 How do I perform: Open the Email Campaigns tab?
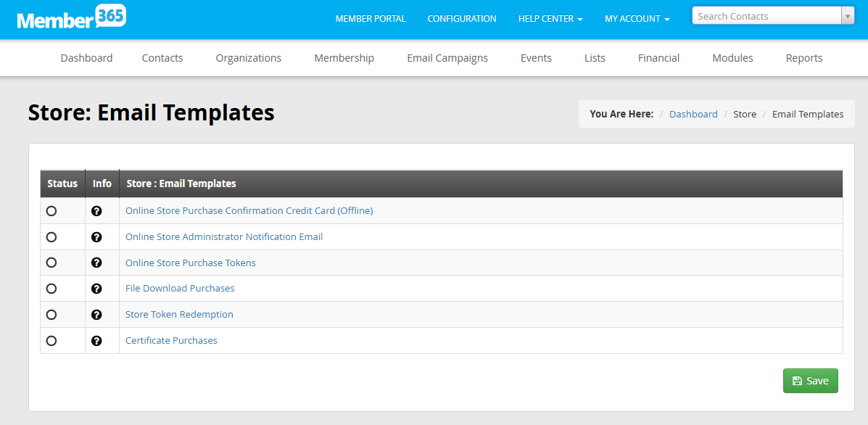click(447, 57)
